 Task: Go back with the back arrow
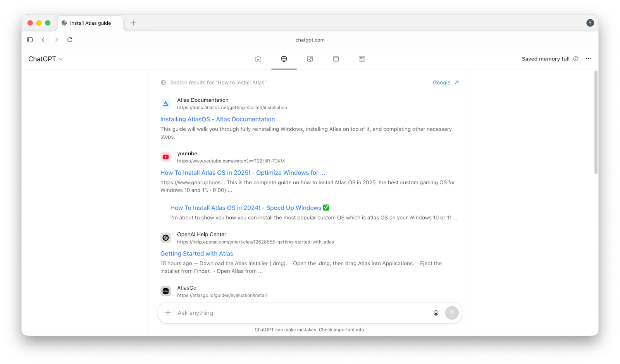(43, 40)
